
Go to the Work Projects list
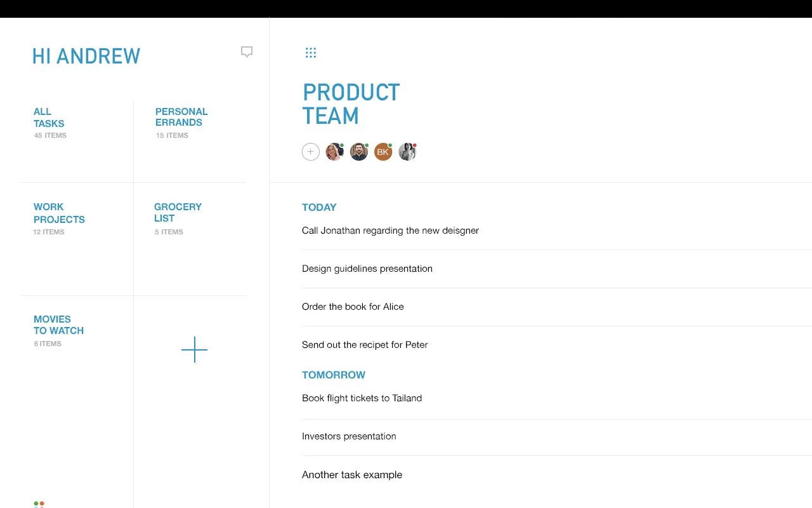[x=59, y=213]
